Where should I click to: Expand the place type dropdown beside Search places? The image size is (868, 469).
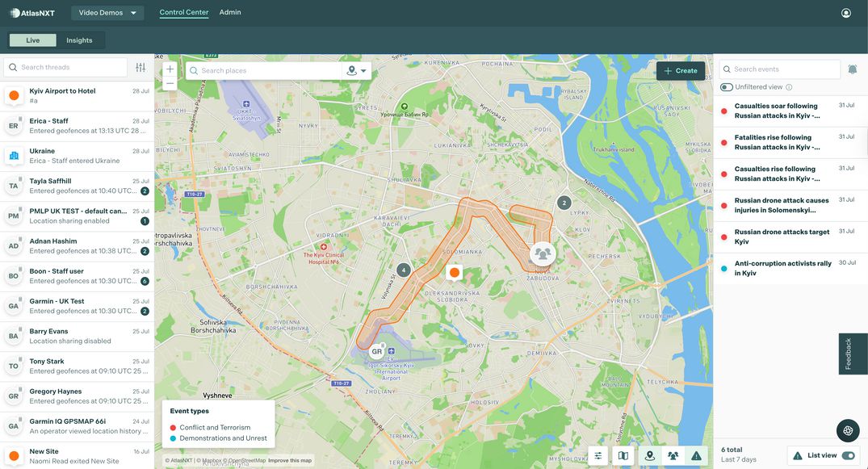[x=357, y=71]
